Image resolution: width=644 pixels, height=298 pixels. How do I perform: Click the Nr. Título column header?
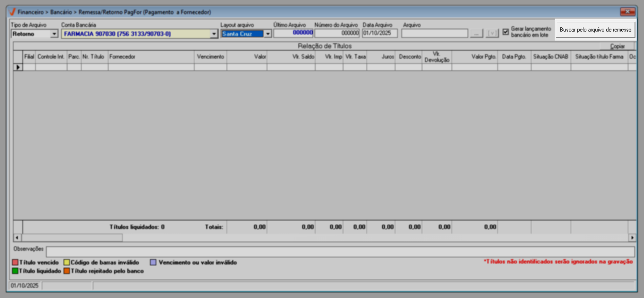coord(95,57)
